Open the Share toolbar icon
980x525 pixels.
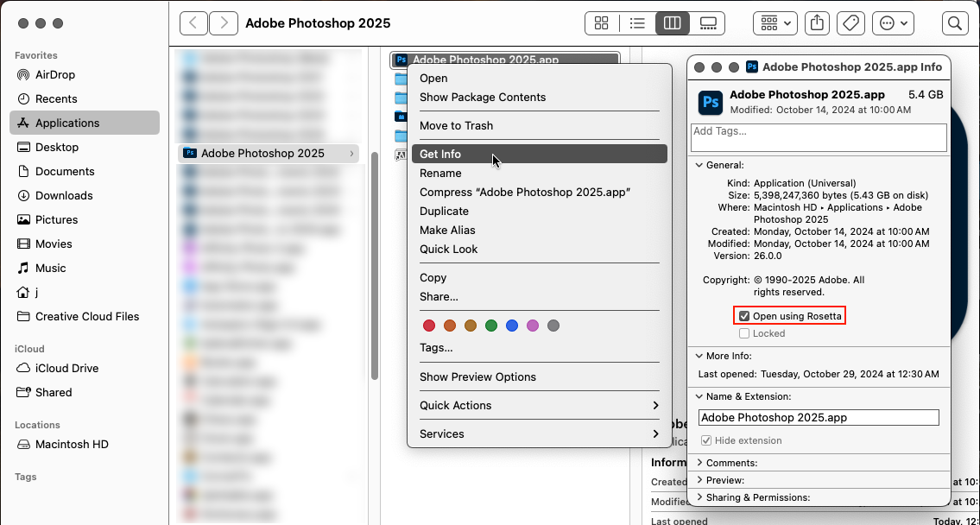817,23
